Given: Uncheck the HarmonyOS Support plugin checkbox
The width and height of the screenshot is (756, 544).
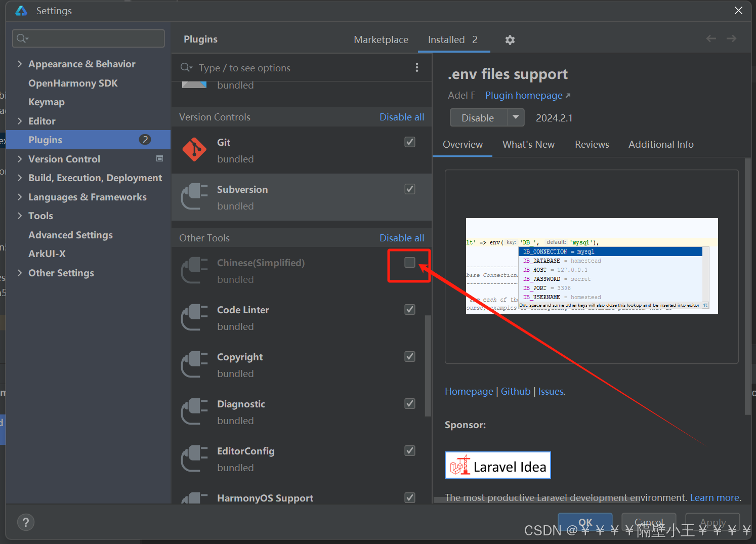Looking at the screenshot, I should [x=410, y=498].
